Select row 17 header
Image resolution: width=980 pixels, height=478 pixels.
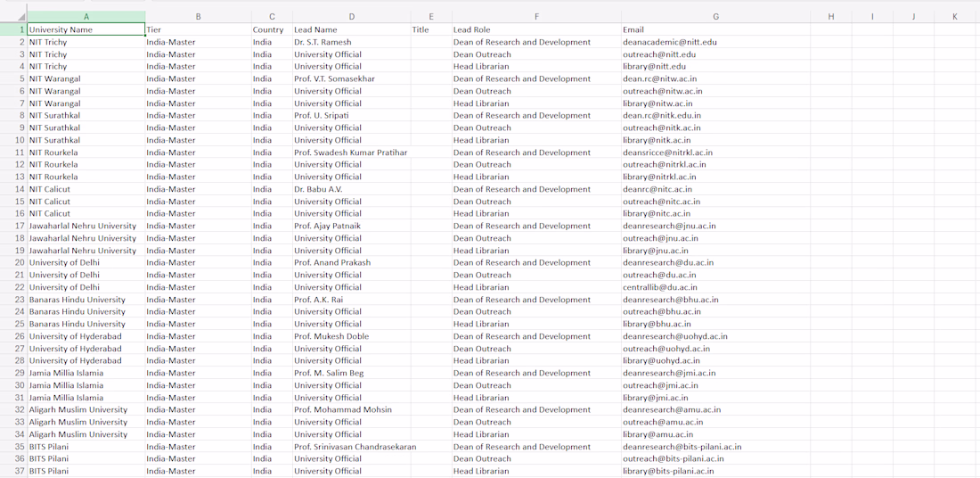13,226
